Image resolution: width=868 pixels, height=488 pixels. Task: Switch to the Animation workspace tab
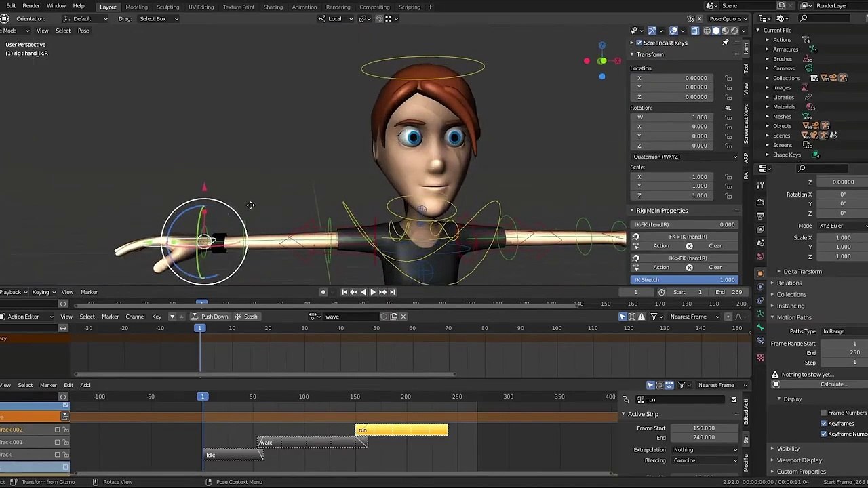coord(304,7)
